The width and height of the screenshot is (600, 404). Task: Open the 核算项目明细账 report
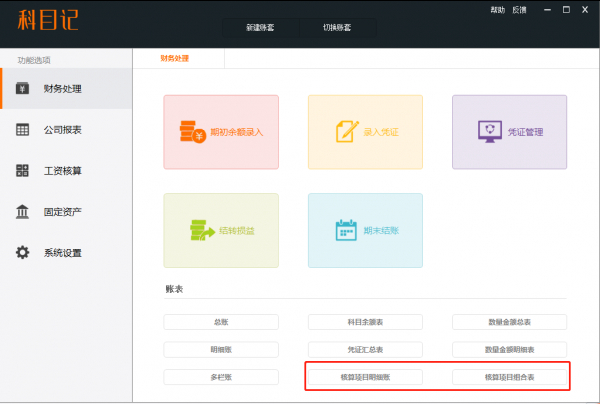(365, 377)
